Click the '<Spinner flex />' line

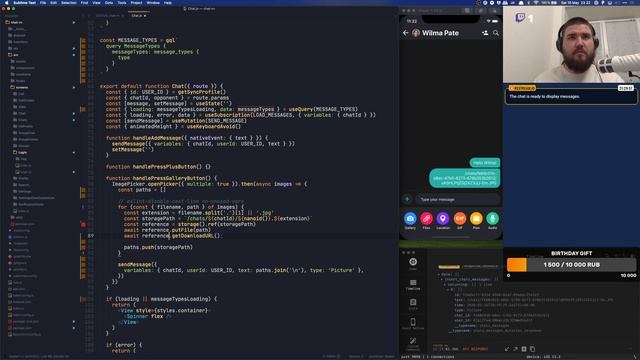tap(148, 316)
